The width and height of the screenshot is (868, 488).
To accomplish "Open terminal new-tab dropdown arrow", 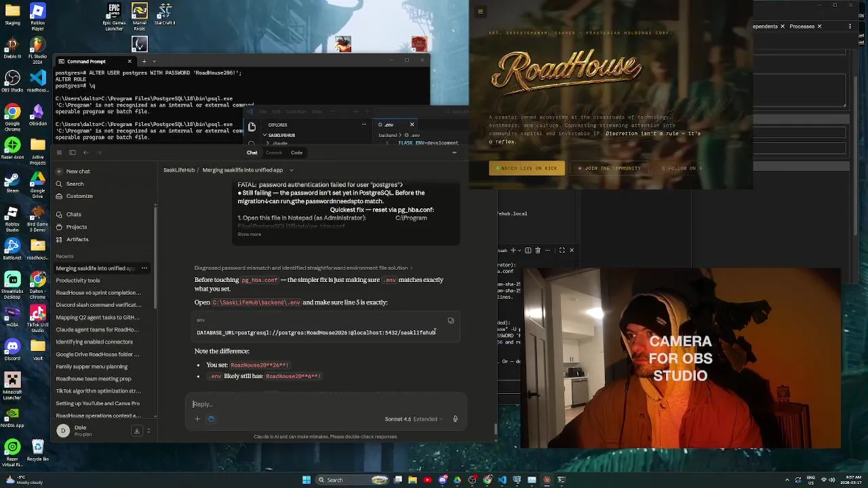I will click(155, 62).
